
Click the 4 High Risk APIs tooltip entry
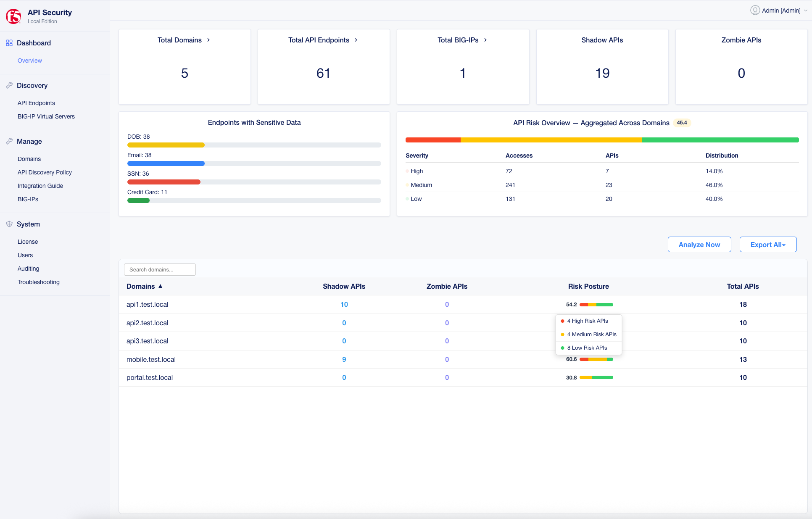588,321
